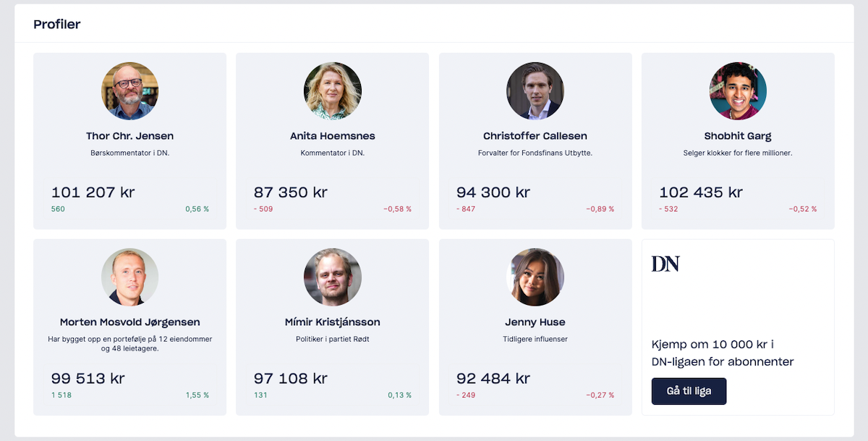Click Mímir Kristjánsson's 97 108 kr balance

click(x=292, y=378)
